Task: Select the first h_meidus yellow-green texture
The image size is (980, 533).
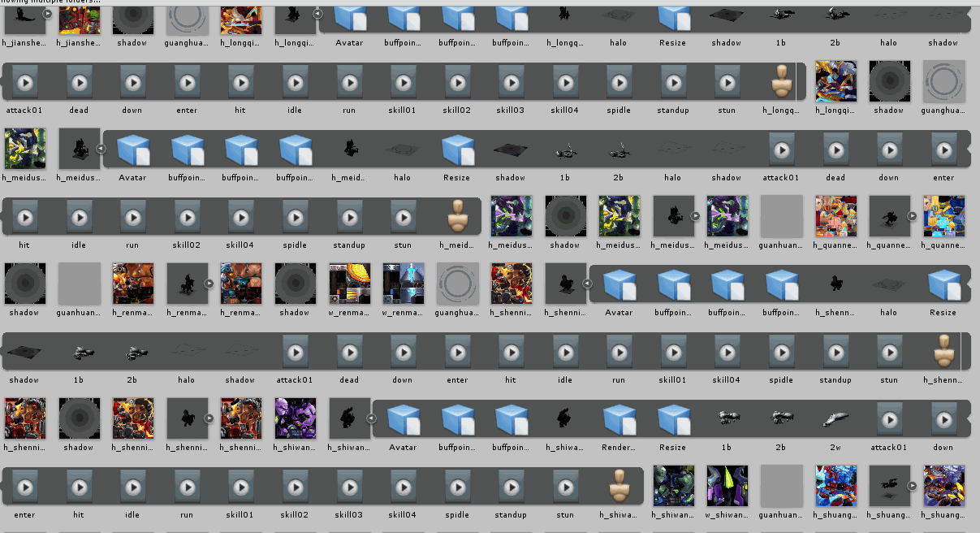Action: pos(25,149)
